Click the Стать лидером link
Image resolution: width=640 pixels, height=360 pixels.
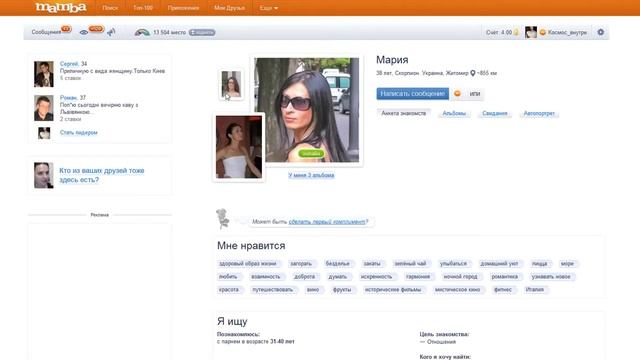pos(78,133)
